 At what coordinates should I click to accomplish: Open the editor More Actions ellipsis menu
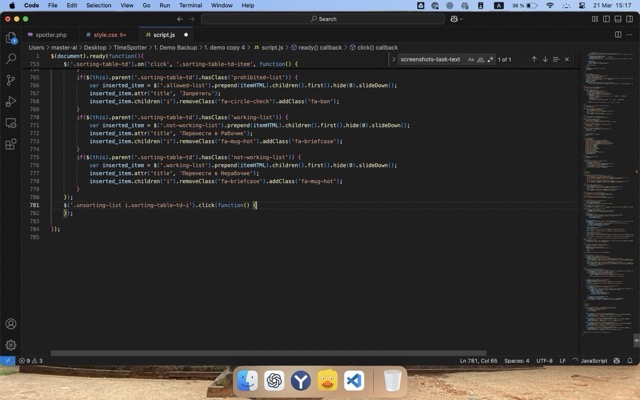tap(630, 34)
